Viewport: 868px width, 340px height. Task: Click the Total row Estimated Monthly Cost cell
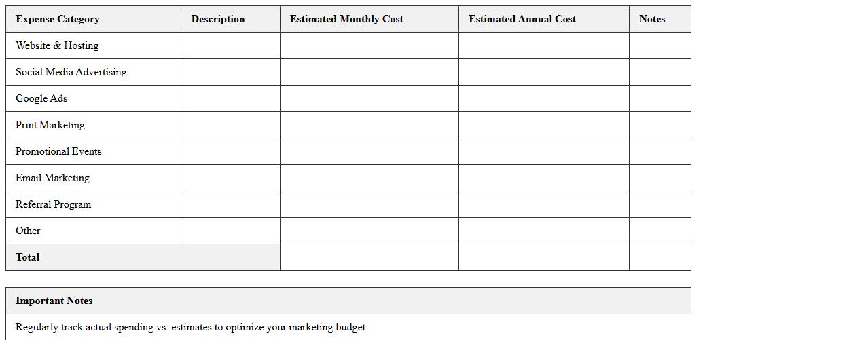pos(369,257)
